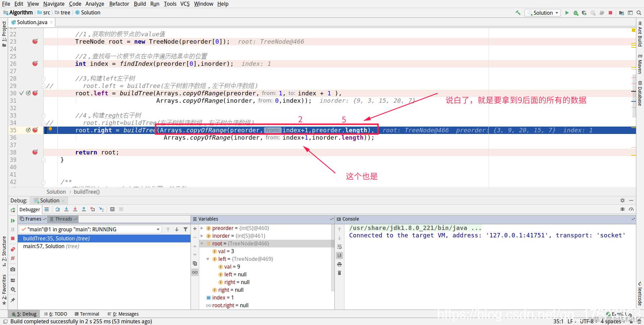Open the Refactor menu
This screenshot has height=325, width=644.
(x=119, y=4)
